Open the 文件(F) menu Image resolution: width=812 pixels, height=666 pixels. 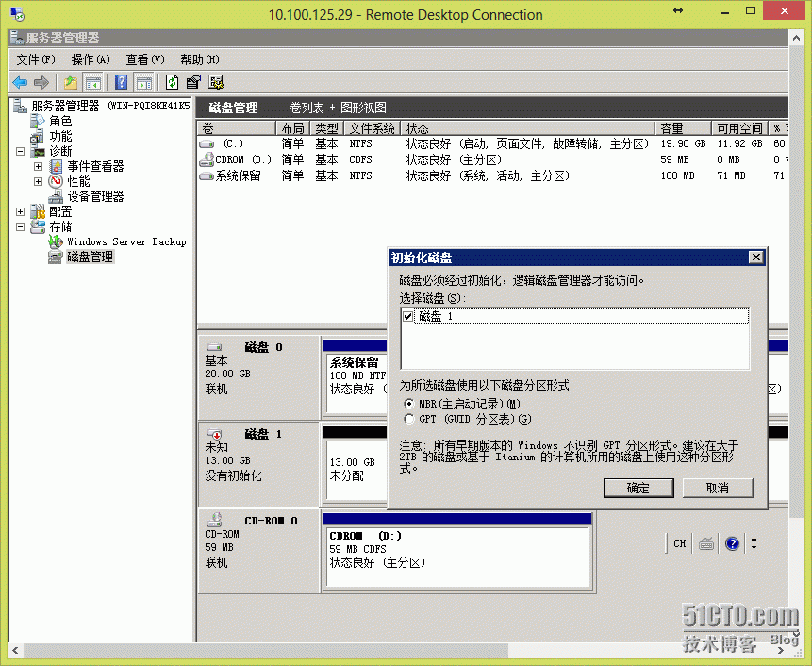(36, 59)
